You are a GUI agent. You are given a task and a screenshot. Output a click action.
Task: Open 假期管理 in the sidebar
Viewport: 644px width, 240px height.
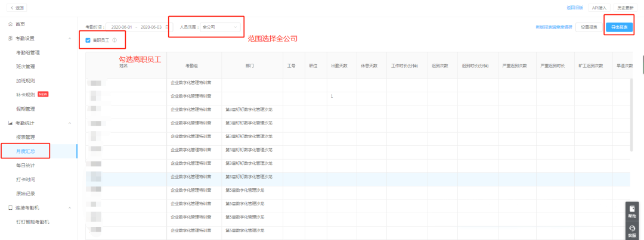click(x=26, y=109)
